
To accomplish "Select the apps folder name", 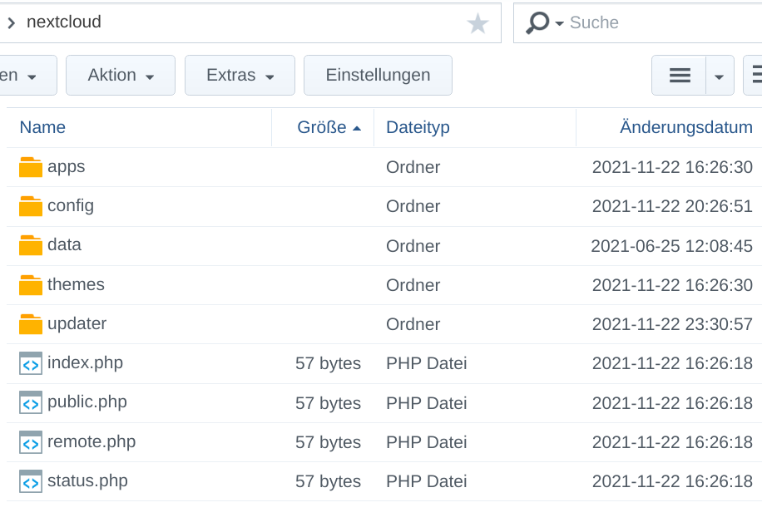I will 66,167.
